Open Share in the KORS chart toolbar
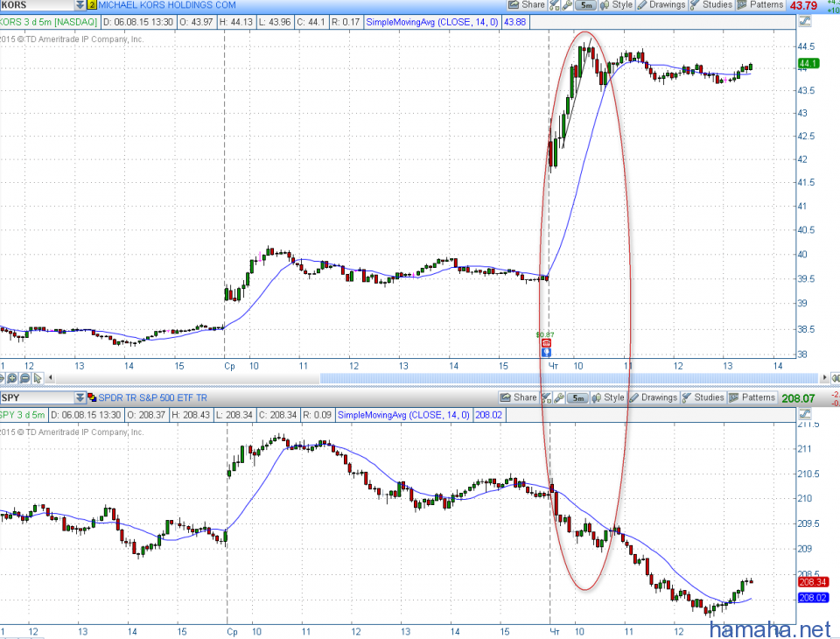Viewport: 840px width, 639px height. pyautogui.click(x=527, y=5)
